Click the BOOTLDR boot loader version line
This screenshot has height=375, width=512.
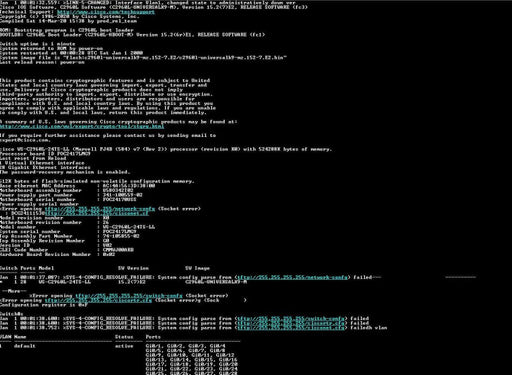coord(133,35)
